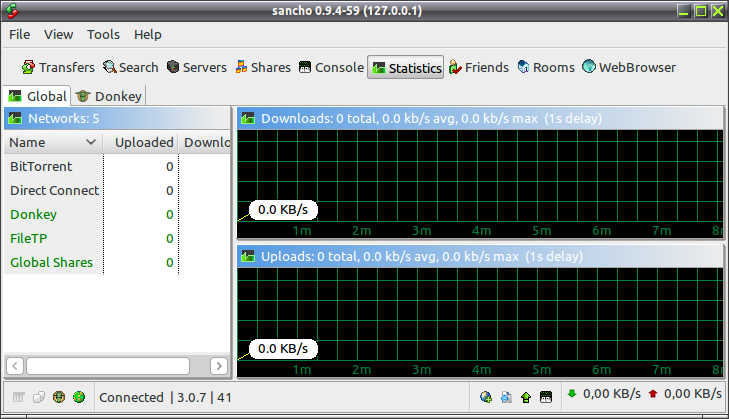This screenshot has width=729, height=419.
Task: Click the horizontal scrollbar thumb in networks table
Action: click(x=108, y=366)
